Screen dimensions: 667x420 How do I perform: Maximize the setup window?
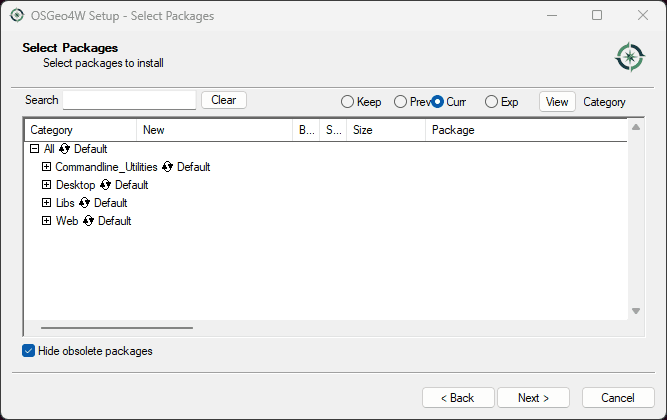click(x=597, y=15)
